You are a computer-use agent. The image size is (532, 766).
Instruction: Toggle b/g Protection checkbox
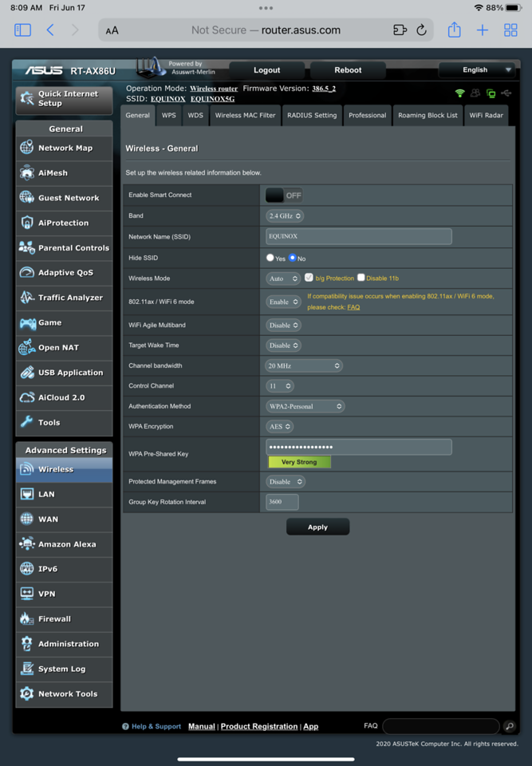point(309,278)
